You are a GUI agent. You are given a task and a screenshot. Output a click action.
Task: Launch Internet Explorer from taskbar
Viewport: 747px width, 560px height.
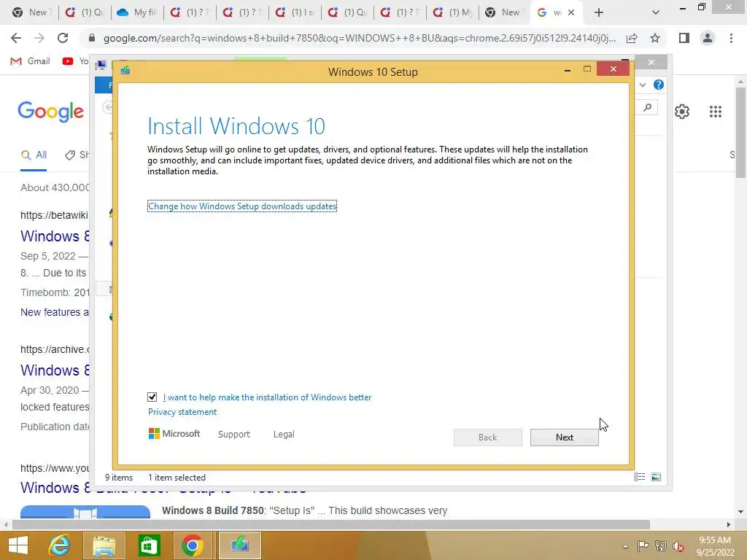60,545
